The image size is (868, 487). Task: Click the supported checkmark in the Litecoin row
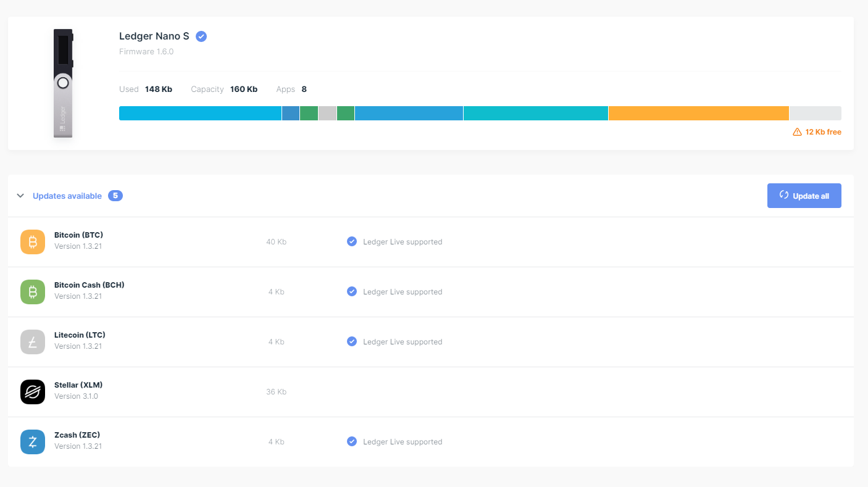click(x=352, y=341)
